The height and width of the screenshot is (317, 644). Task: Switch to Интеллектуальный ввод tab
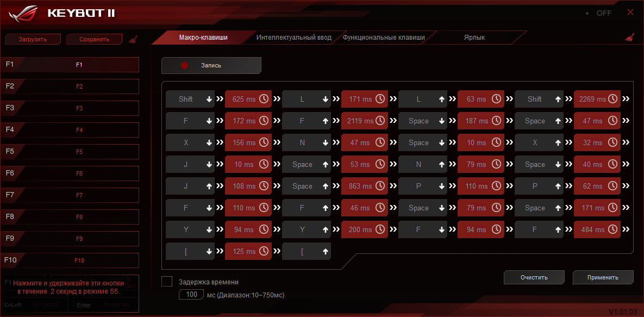tap(293, 38)
